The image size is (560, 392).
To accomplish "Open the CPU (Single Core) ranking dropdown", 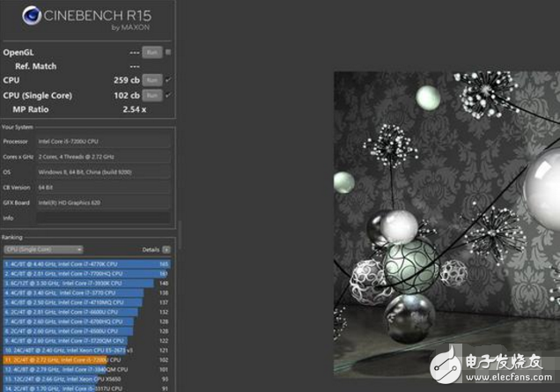I will pyautogui.click(x=43, y=249).
